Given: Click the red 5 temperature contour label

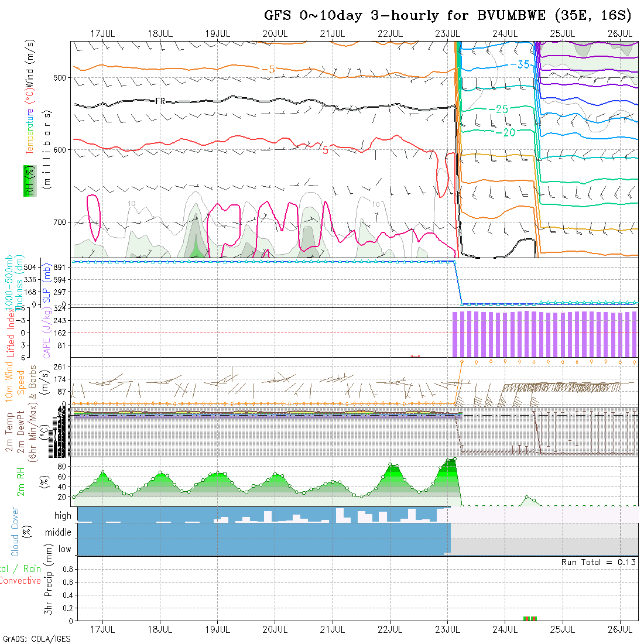Looking at the screenshot, I should pyautogui.click(x=325, y=150).
